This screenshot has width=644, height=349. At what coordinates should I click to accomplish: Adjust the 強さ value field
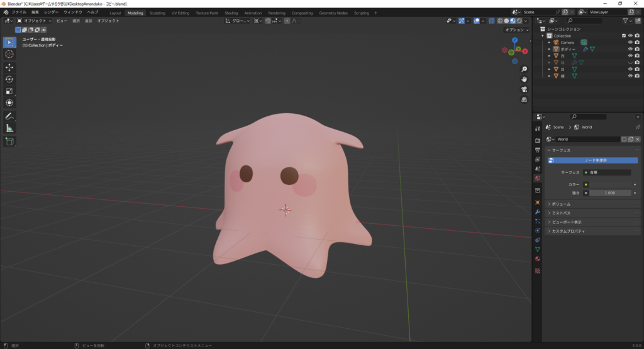(609, 193)
